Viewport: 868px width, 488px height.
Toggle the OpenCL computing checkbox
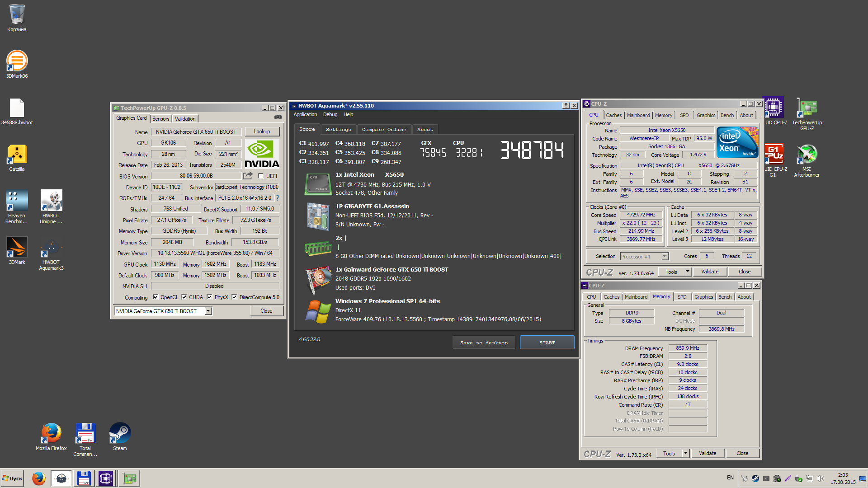click(x=156, y=297)
